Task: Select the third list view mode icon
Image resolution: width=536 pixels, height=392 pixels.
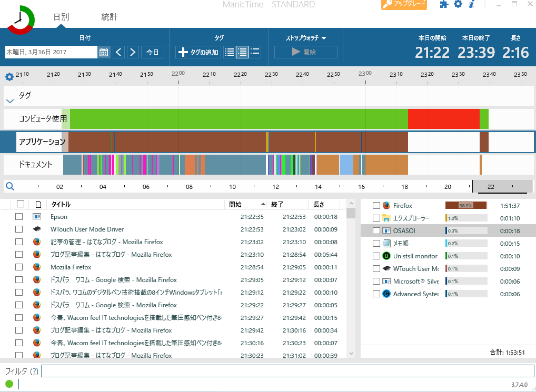Action: click(255, 52)
